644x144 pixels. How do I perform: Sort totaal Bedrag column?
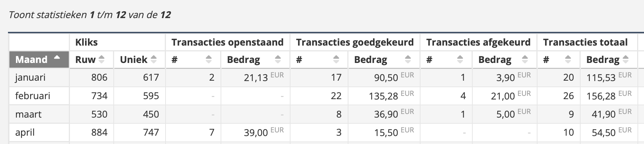pyautogui.click(x=609, y=59)
